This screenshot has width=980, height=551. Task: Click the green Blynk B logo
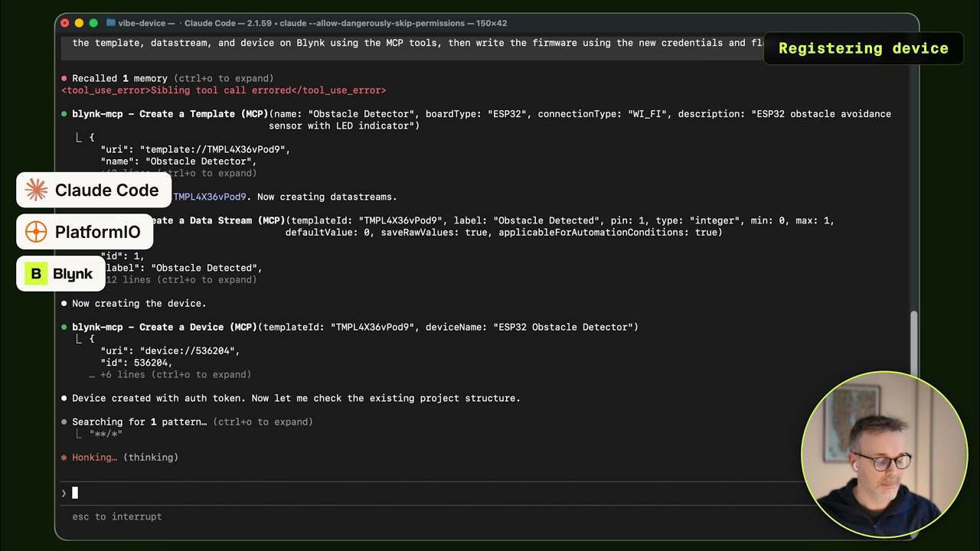pyautogui.click(x=36, y=274)
